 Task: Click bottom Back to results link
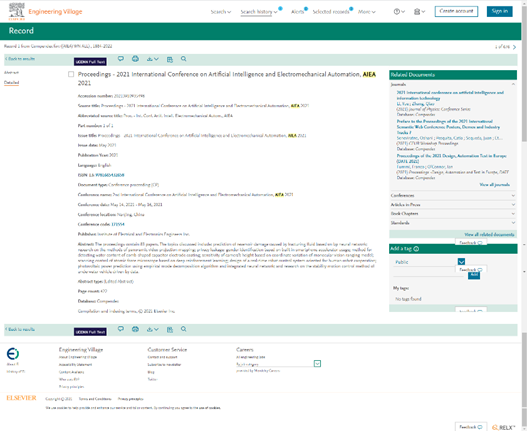(x=20, y=329)
